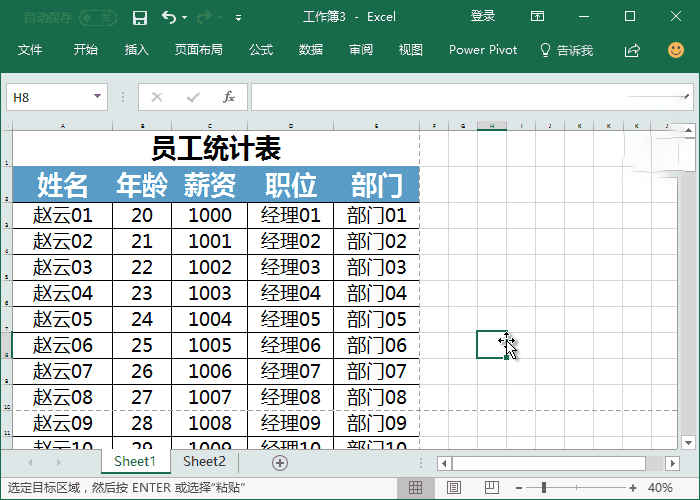Click the Save icon in quick access toolbar

point(140,18)
